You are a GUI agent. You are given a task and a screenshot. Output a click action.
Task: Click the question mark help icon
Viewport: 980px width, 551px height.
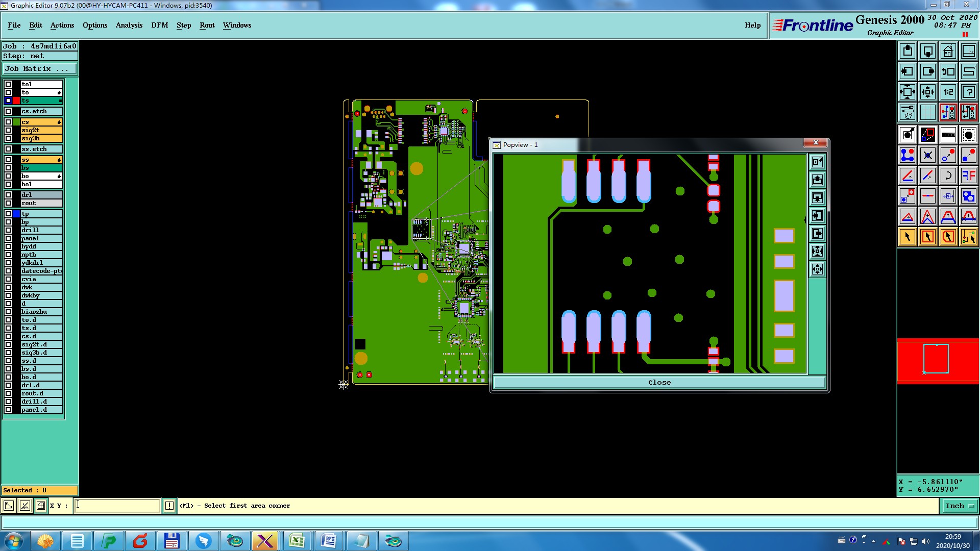(968, 92)
